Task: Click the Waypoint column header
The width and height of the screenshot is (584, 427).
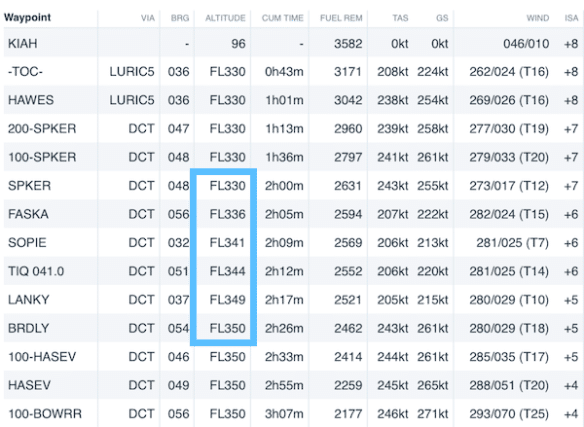Action: tap(27, 18)
